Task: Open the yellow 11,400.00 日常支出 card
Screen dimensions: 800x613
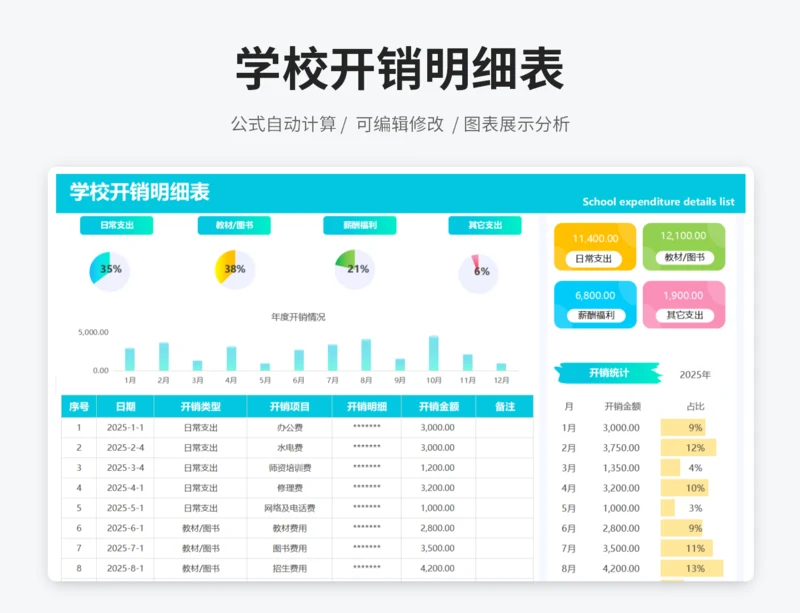Action: [x=595, y=247]
